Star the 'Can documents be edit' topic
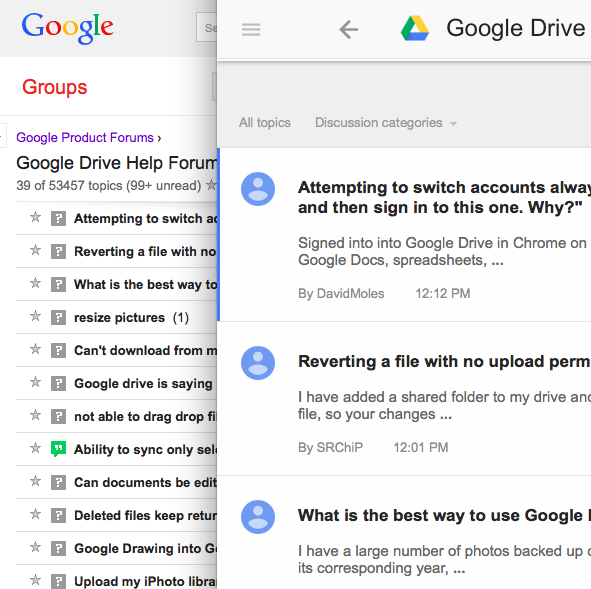This screenshot has width=591, height=589. click(x=35, y=481)
